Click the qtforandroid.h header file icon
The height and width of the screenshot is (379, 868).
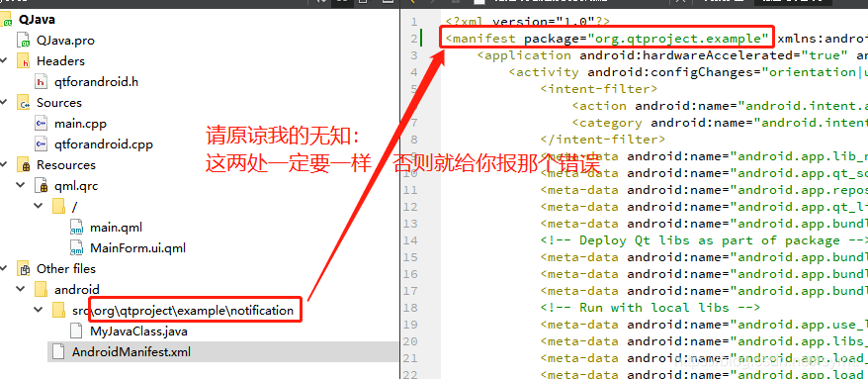pos(42,82)
